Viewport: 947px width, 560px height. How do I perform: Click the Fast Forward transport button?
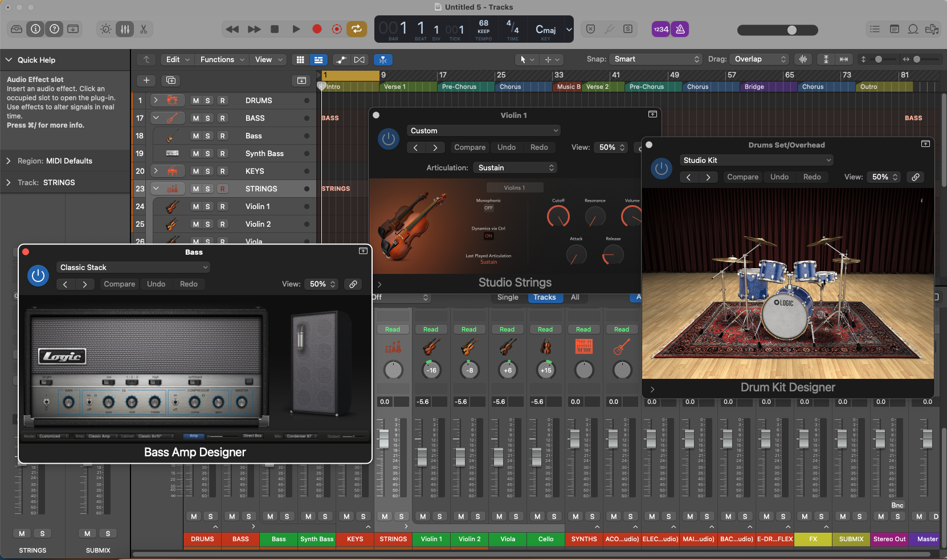[x=254, y=29]
